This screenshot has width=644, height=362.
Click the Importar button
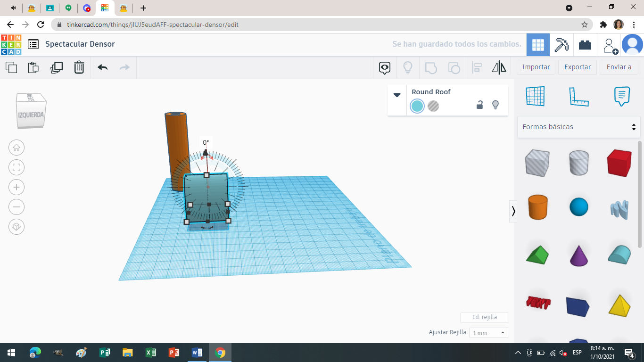[x=536, y=67]
